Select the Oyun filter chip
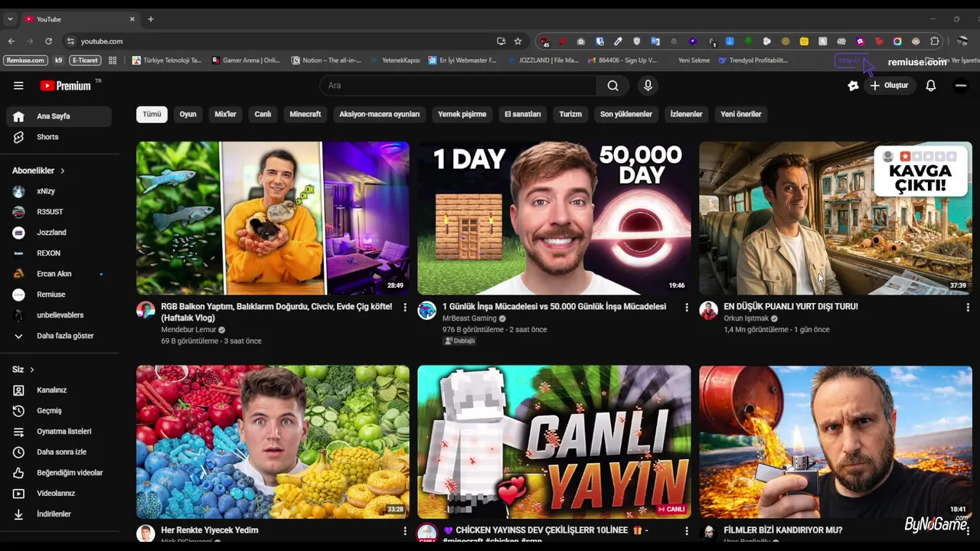This screenshot has width=980, height=551. pyautogui.click(x=188, y=114)
